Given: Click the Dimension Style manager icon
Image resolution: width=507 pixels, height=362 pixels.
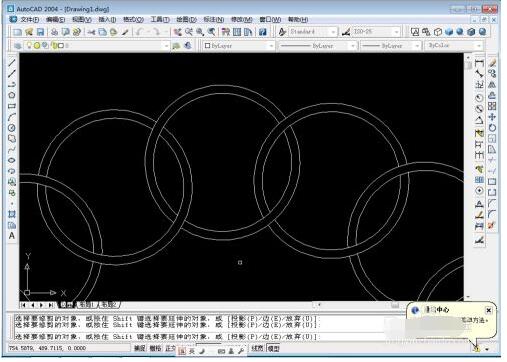Looking at the screenshot, I should point(346,32).
